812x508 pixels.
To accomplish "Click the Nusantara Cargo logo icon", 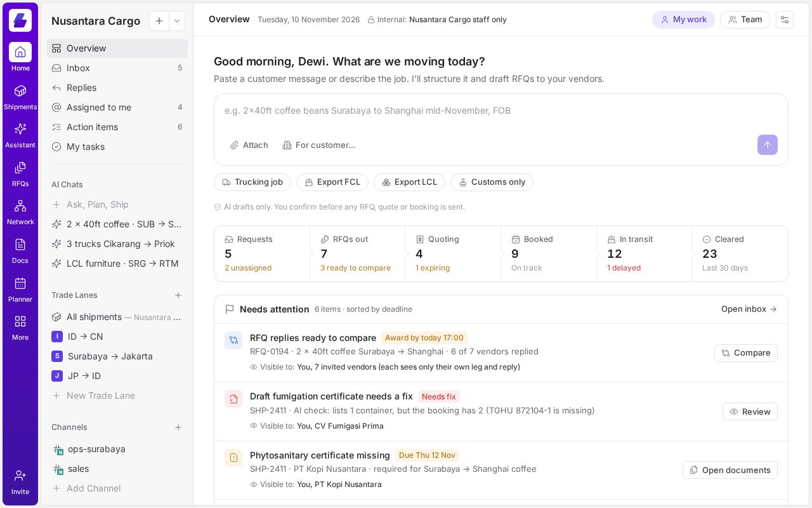I will (20, 20).
